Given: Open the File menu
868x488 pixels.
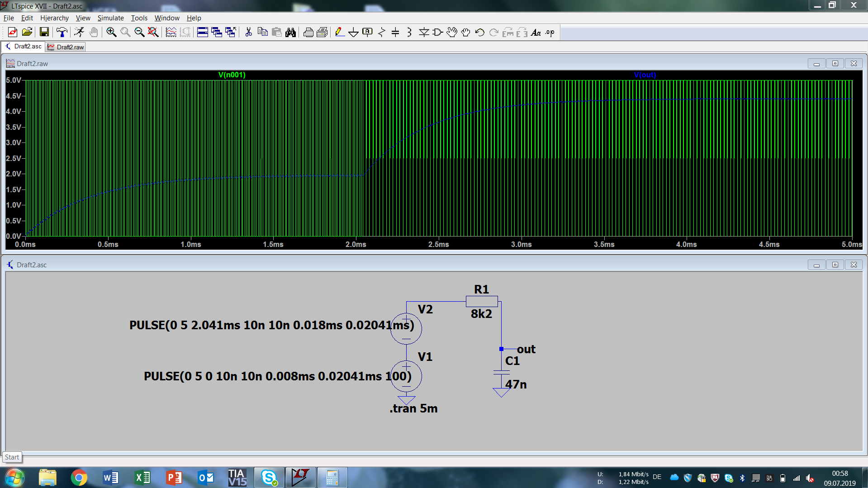Looking at the screenshot, I should pyautogui.click(x=9, y=18).
